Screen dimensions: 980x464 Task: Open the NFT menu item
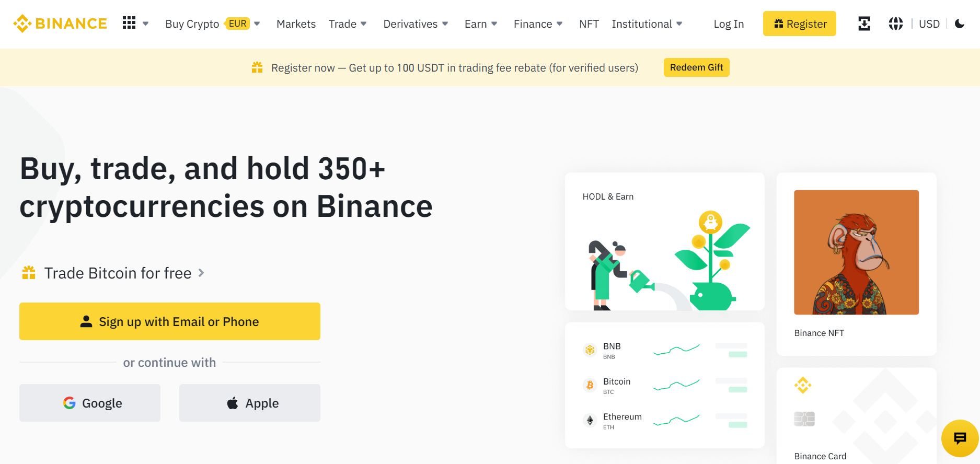tap(589, 24)
